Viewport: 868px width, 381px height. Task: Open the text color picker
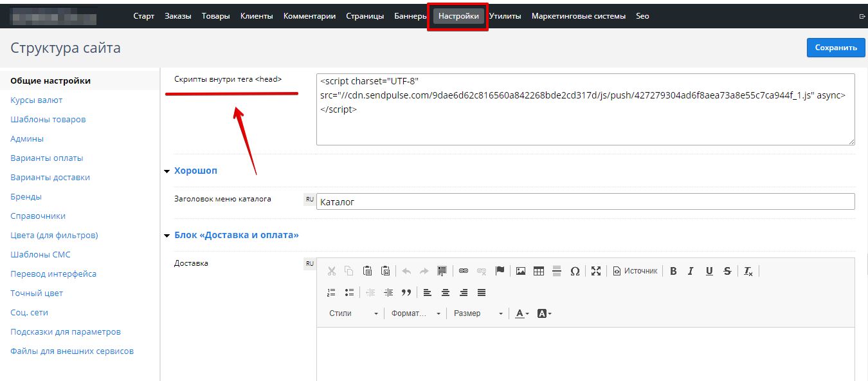pyautogui.click(x=522, y=313)
